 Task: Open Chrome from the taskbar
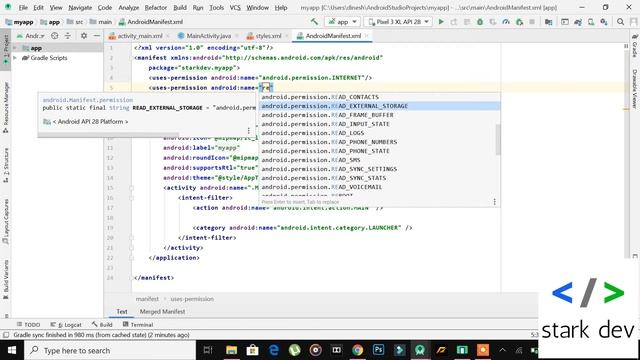click(x=358, y=350)
